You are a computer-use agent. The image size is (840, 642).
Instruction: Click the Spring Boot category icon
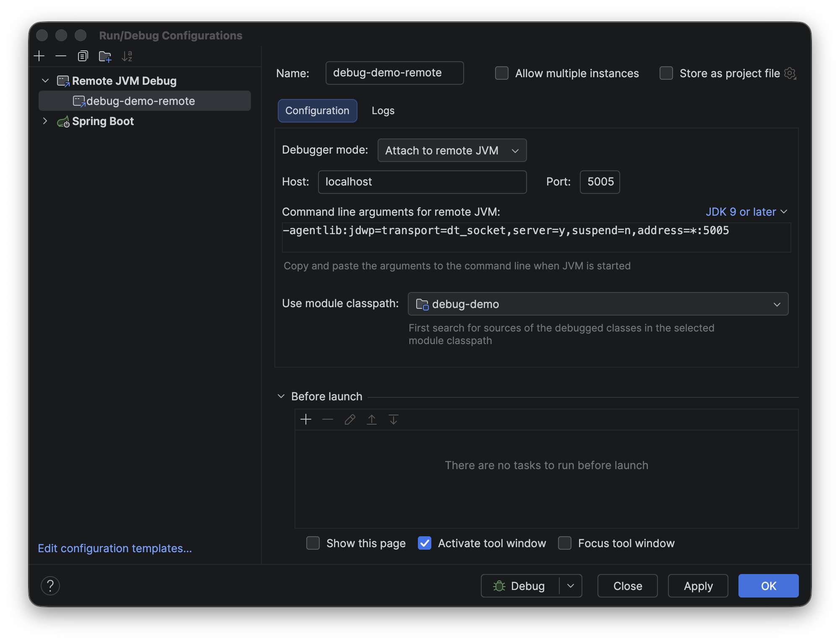(x=63, y=122)
